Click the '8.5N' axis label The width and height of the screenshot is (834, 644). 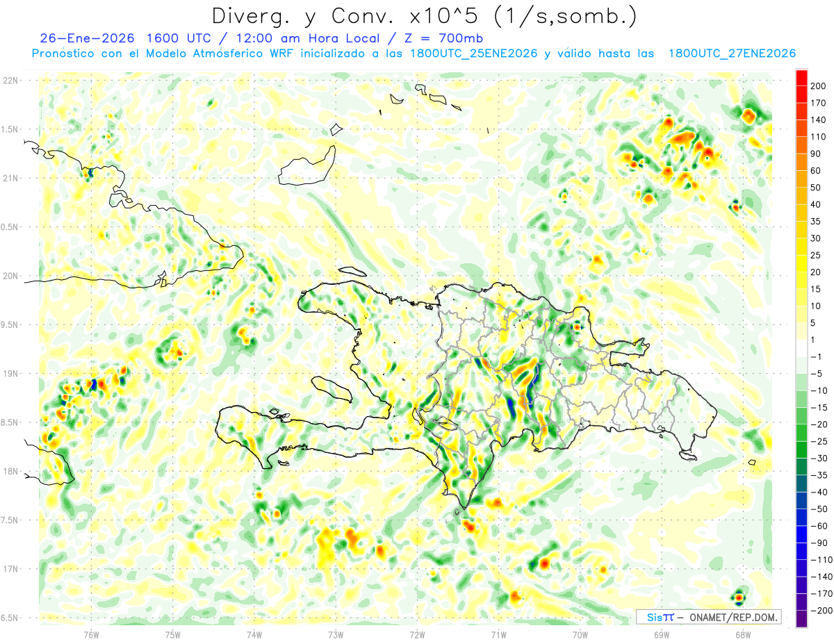pos(10,422)
